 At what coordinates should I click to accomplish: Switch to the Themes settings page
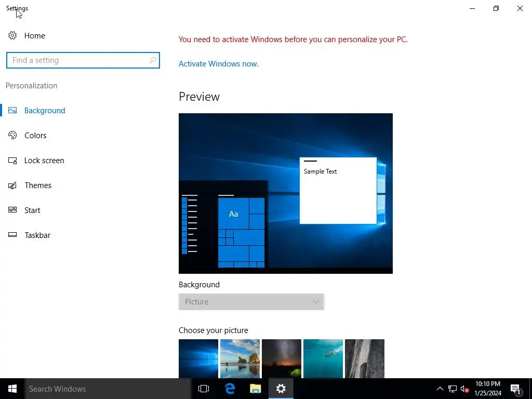pos(38,185)
